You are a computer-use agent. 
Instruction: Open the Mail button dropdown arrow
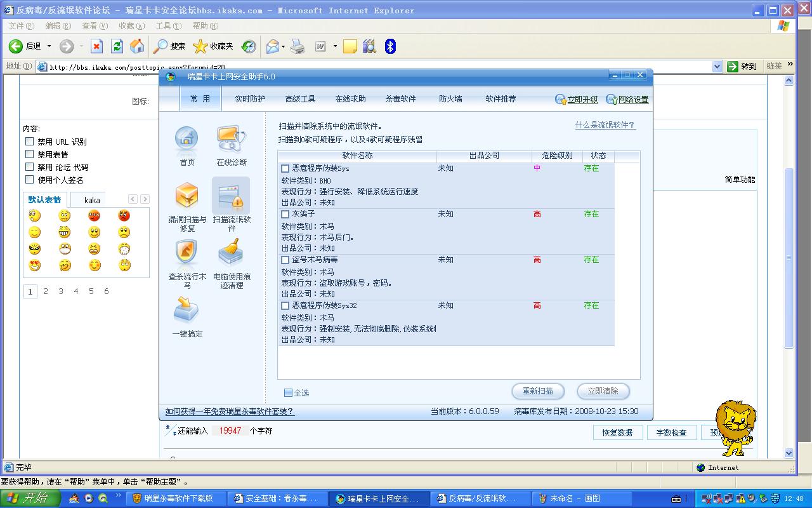click(x=284, y=46)
